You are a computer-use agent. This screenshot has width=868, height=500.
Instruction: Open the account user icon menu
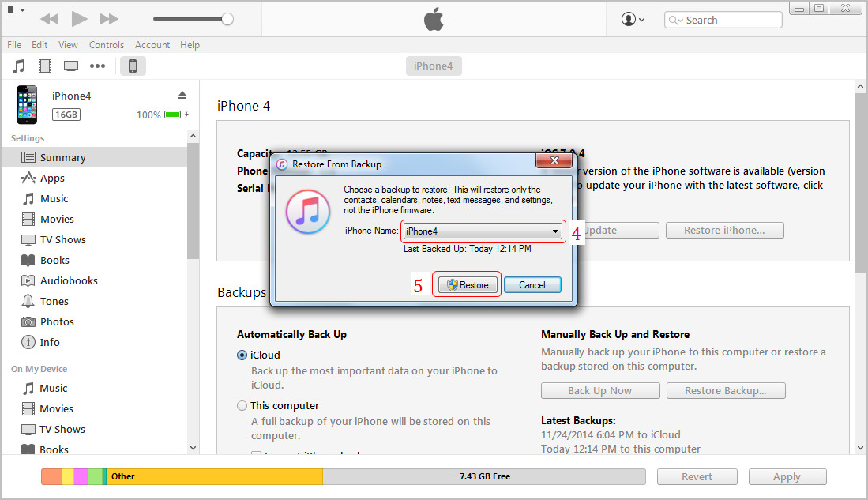(x=633, y=20)
